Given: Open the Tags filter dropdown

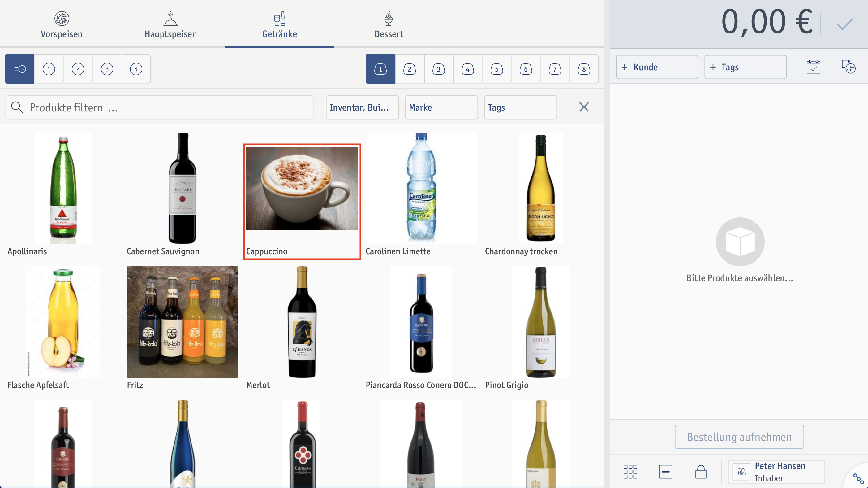Looking at the screenshot, I should [521, 107].
